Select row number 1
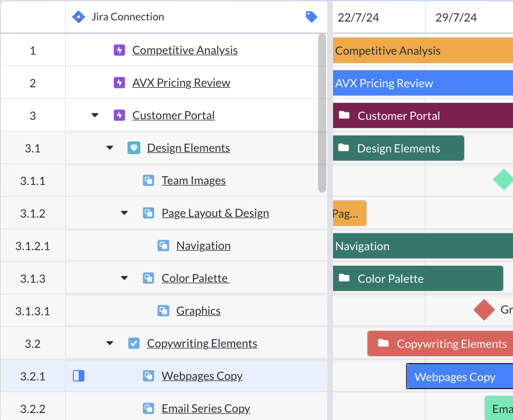The width and height of the screenshot is (513, 420). [x=33, y=51]
